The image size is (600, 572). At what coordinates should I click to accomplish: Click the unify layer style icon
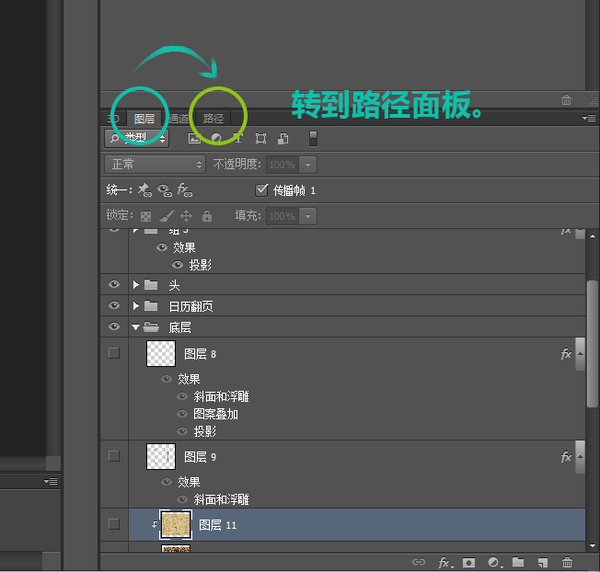click(184, 190)
